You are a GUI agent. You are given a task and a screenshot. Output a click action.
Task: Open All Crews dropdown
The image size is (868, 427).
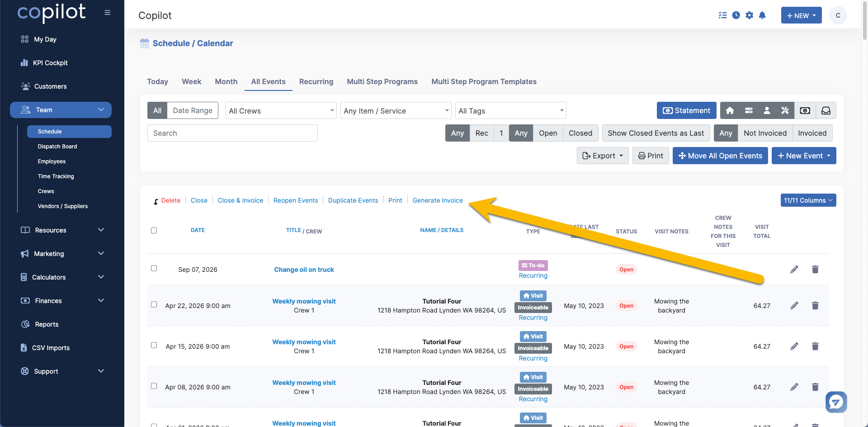tap(281, 110)
